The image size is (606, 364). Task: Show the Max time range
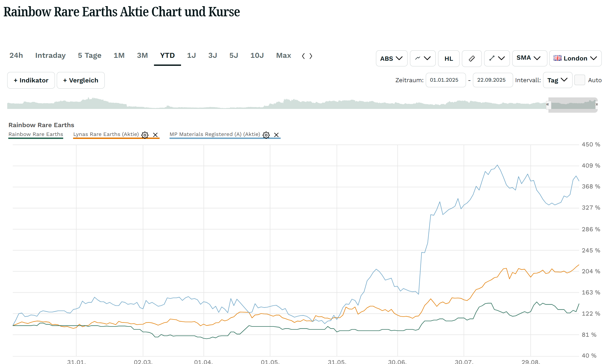tap(284, 55)
